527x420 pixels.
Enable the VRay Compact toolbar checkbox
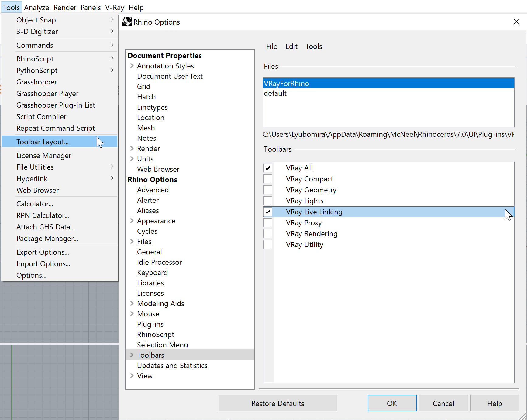[x=268, y=179]
